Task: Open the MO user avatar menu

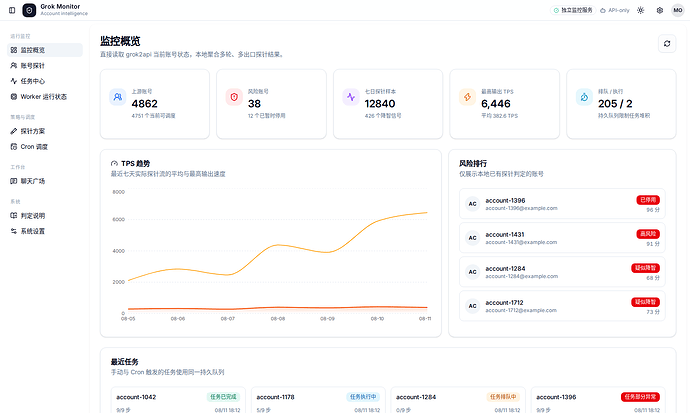Action: (x=678, y=10)
